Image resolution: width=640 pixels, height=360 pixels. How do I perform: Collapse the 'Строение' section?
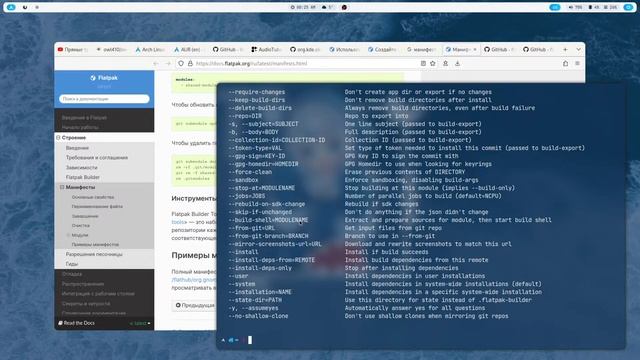58,138
